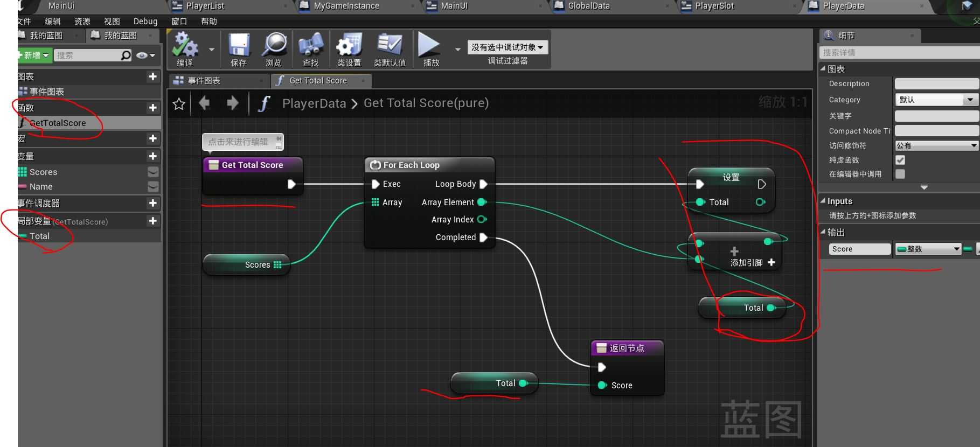Screen dimensions: 980x447
Task: Click the Scores node array output pin
Action: (x=277, y=264)
